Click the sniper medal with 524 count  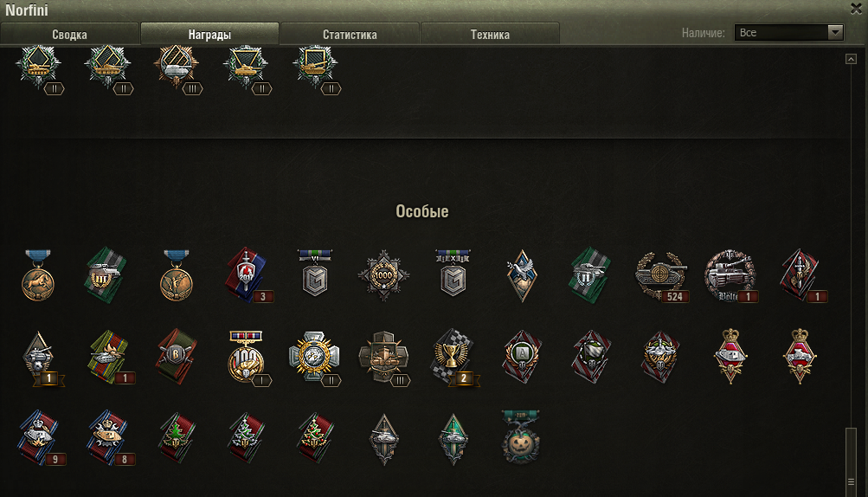661,275
